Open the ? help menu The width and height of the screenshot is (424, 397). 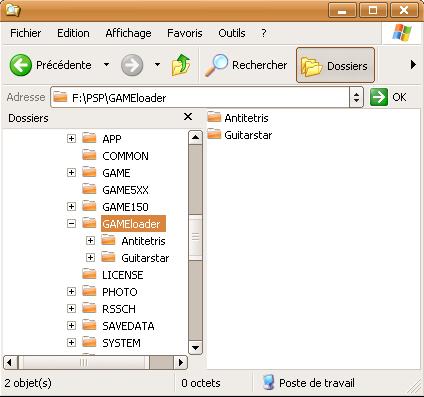tap(264, 33)
